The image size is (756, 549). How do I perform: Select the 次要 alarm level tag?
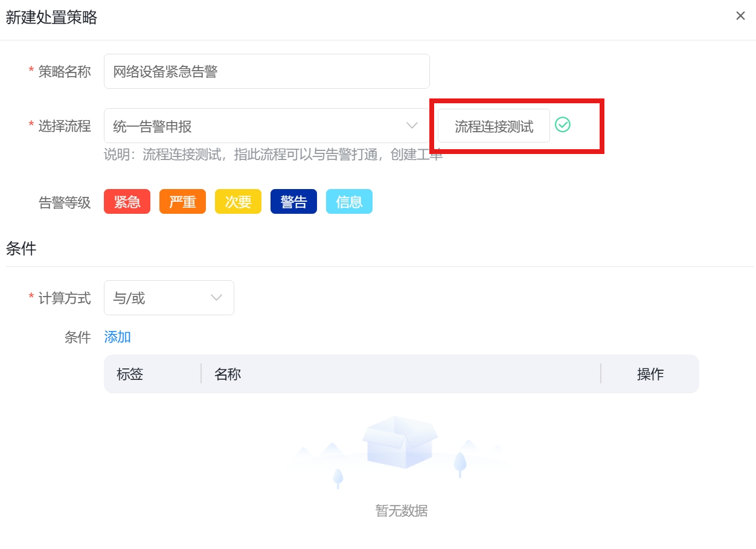point(238,202)
